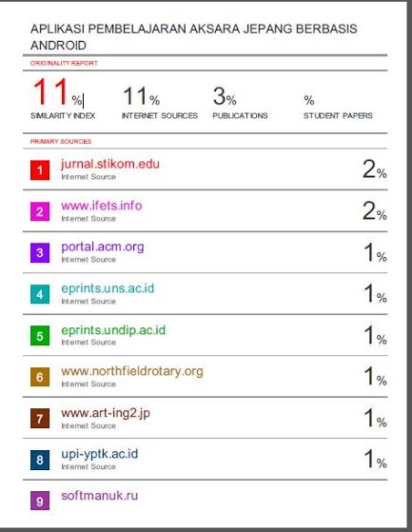Click the violet source number 9 badge
412x532 pixels.
[40, 501]
